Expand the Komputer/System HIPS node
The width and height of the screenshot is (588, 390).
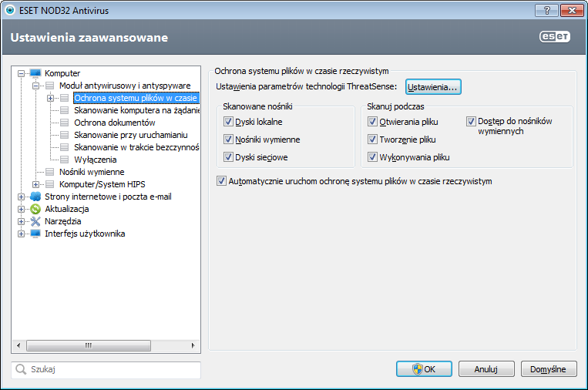(35, 184)
